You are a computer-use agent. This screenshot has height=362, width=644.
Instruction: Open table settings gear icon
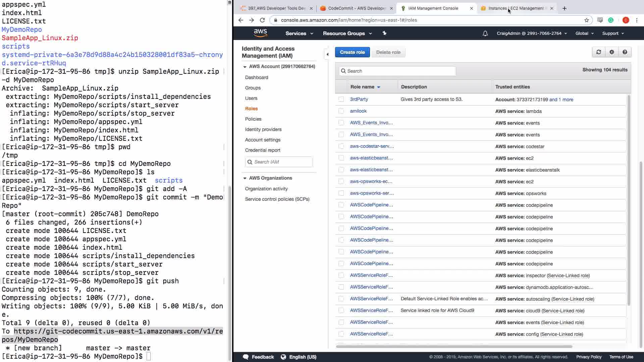(611, 52)
